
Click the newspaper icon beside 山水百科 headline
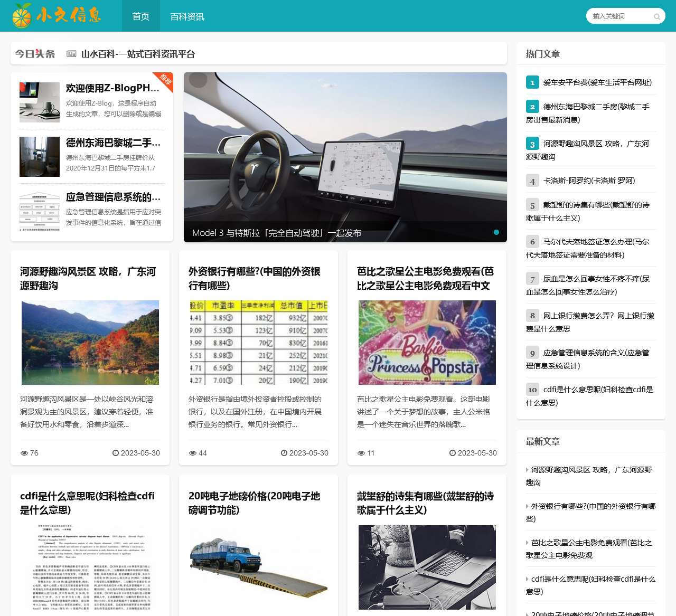click(x=71, y=54)
